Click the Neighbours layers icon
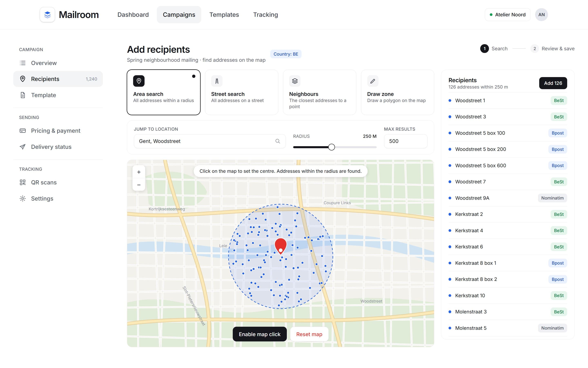 [295, 81]
